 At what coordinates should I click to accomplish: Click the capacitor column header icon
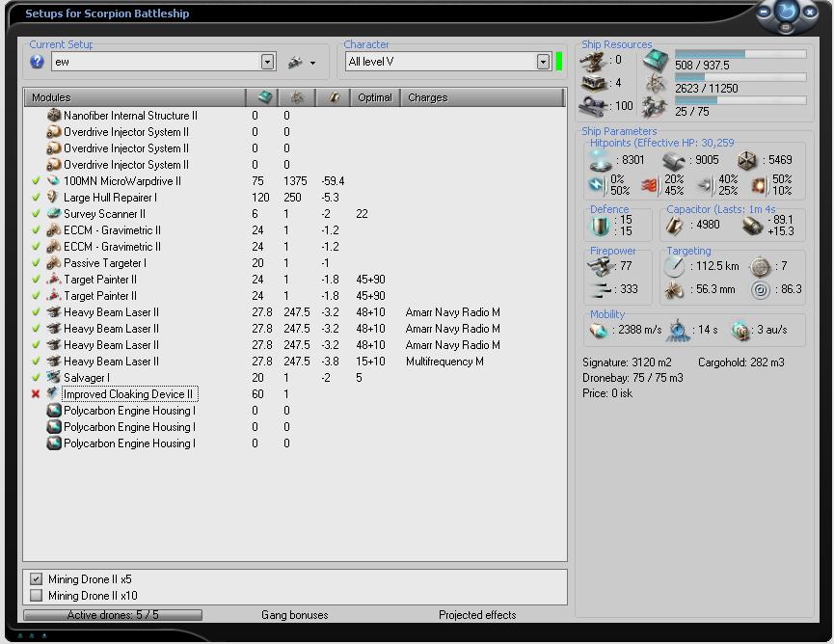(334, 97)
